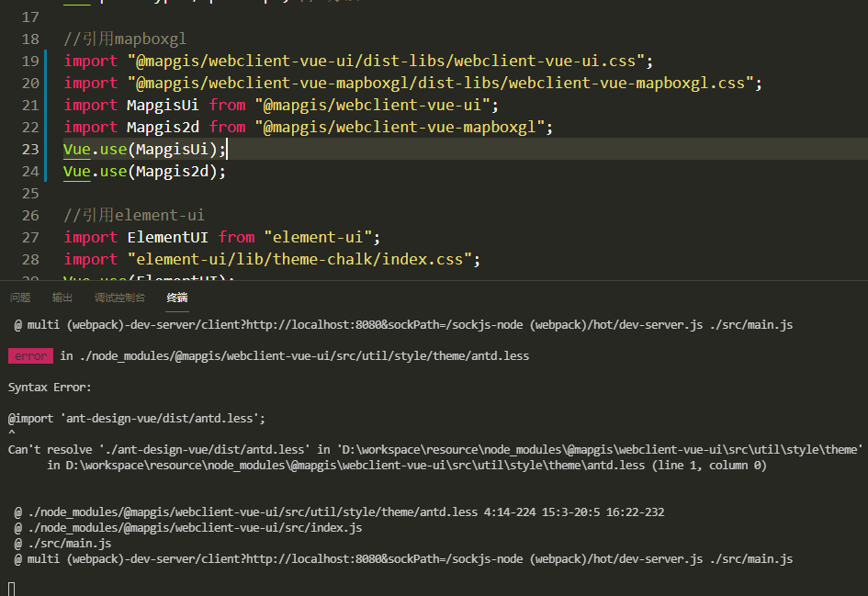Viewport: 868px width, 596px height.
Task: Click Mapgis2d identifier in the line 22 import
Action: click(x=163, y=128)
